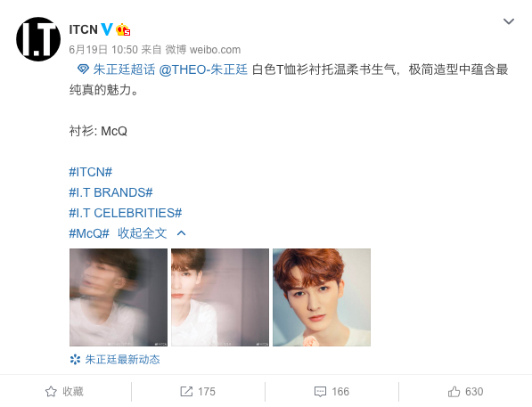532x407 pixels.
Task: Open the #I.T CELEBRITIES# hashtag
Action: click(x=126, y=213)
